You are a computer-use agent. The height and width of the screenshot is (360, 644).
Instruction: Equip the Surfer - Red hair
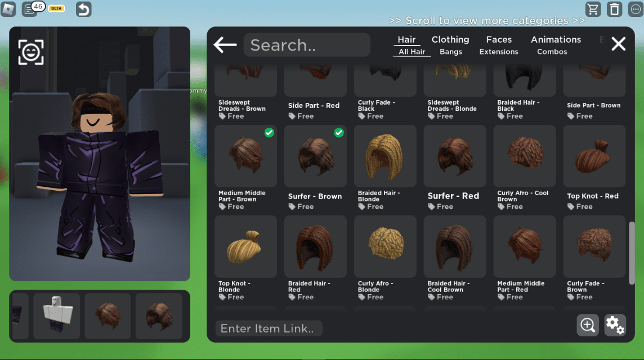pos(454,156)
